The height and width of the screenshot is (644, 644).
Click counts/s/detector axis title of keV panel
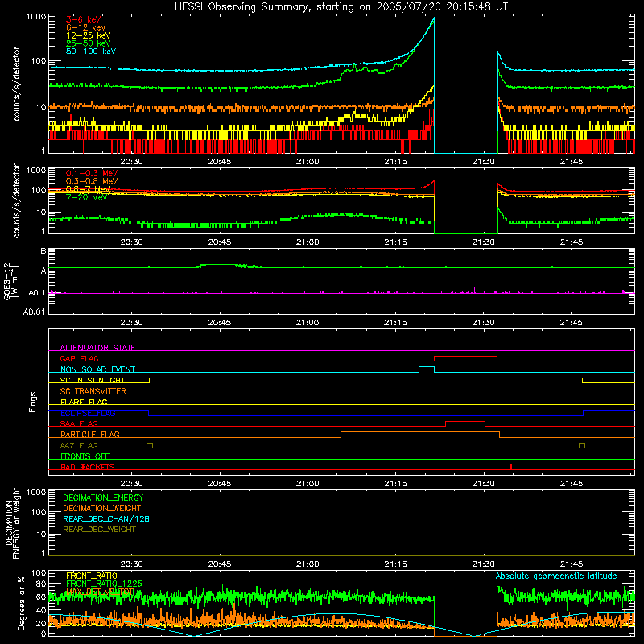tap(16, 84)
